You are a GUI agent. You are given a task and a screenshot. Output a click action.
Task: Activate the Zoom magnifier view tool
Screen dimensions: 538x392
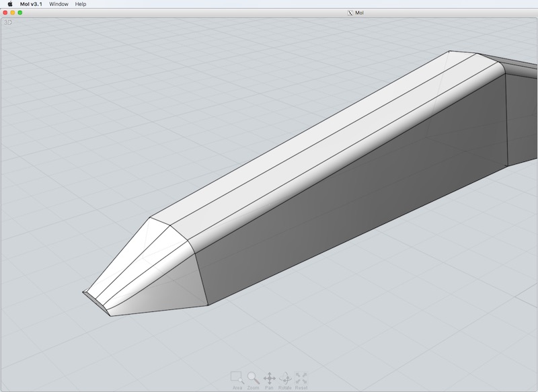[254, 381]
